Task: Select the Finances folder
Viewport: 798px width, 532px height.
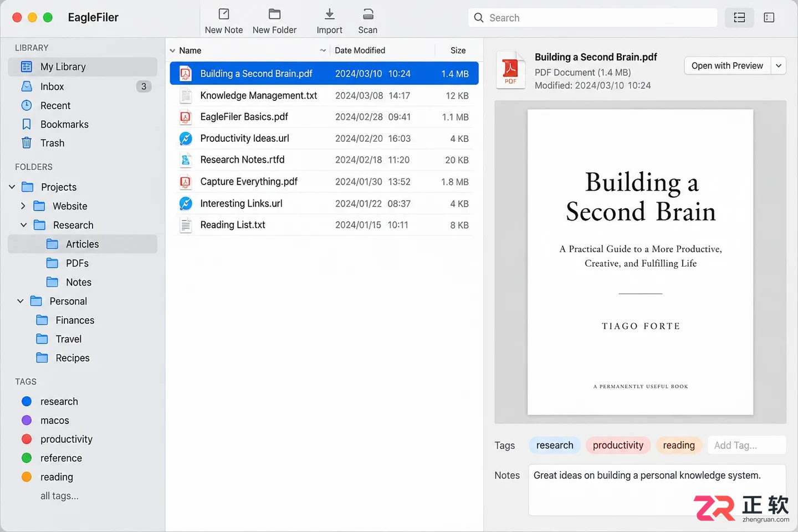Action: (x=83, y=320)
